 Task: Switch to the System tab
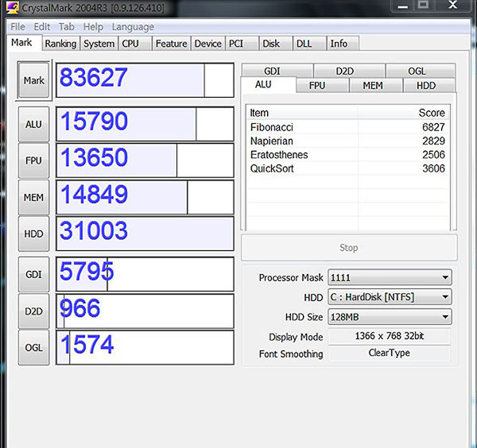pyautogui.click(x=99, y=44)
